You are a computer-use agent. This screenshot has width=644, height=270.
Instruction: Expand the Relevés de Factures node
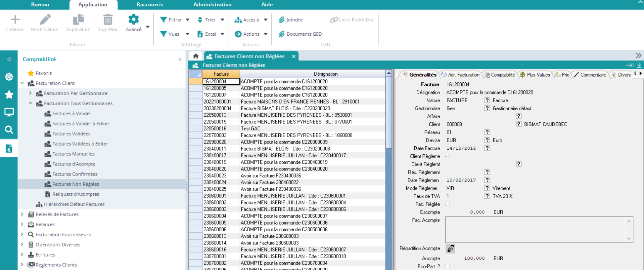pyautogui.click(x=22, y=214)
